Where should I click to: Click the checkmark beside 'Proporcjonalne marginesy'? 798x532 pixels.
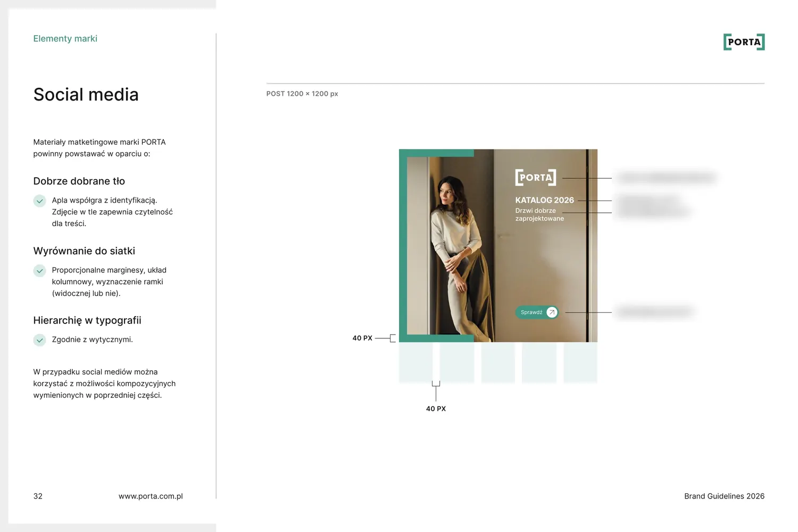tap(40, 271)
